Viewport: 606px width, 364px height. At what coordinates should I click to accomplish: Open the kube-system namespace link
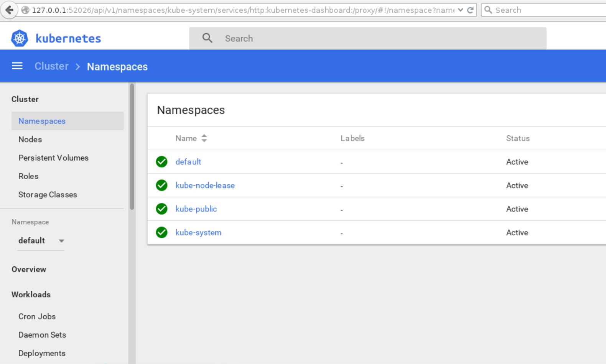198,233
